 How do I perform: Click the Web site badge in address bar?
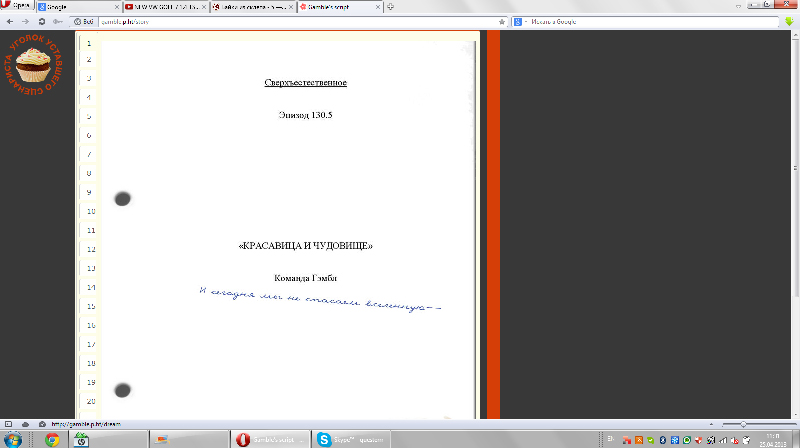click(x=84, y=21)
